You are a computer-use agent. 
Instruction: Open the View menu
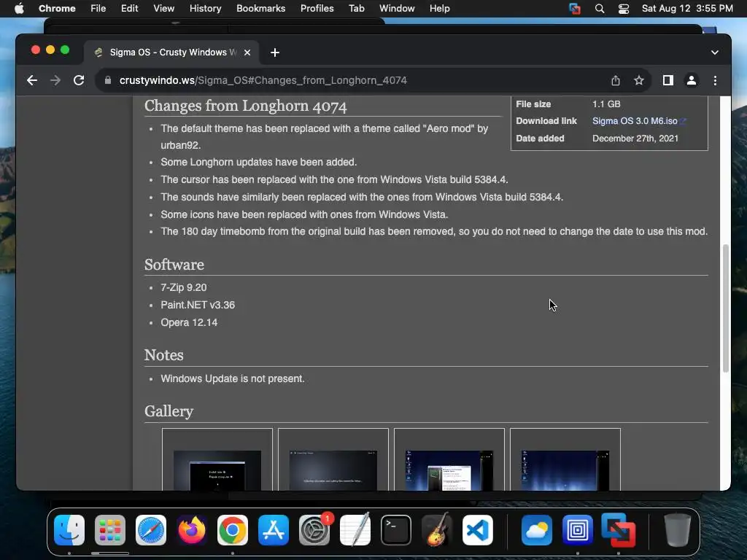pyautogui.click(x=163, y=9)
